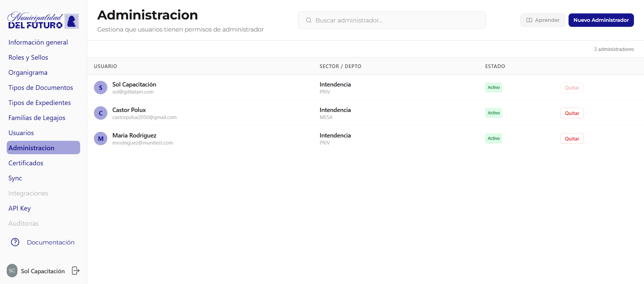644x284 pixels.
Task: Open the API Key page
Action: pyautogui.click(x=19, y=208)
